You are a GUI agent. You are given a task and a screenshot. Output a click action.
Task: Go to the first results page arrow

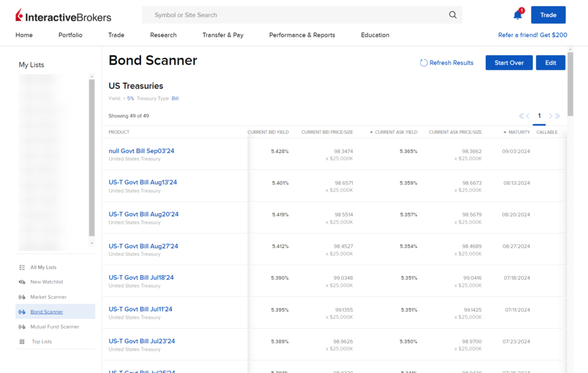(522, 116)
